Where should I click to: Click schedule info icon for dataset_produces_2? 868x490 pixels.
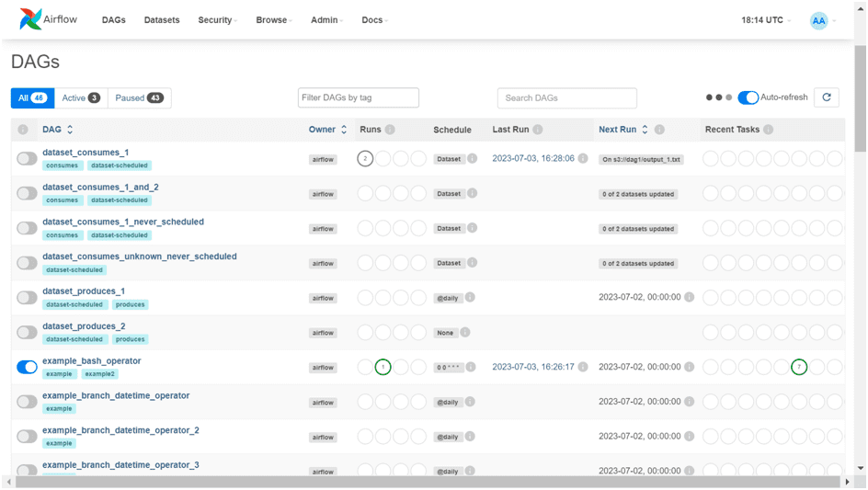point(465,332)
